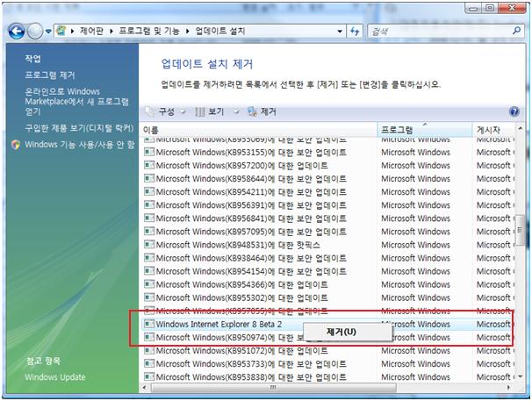The height and width of the screenshot is (401, 532).
Task: Select the Windows Internet Explorer 8 Beta 2 row
Action: 327,325
